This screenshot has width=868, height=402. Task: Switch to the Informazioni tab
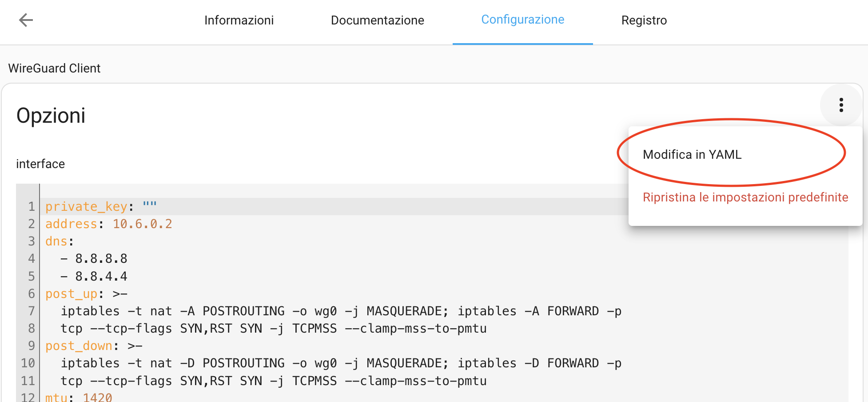pyautogui.click(x=239, y=20)
